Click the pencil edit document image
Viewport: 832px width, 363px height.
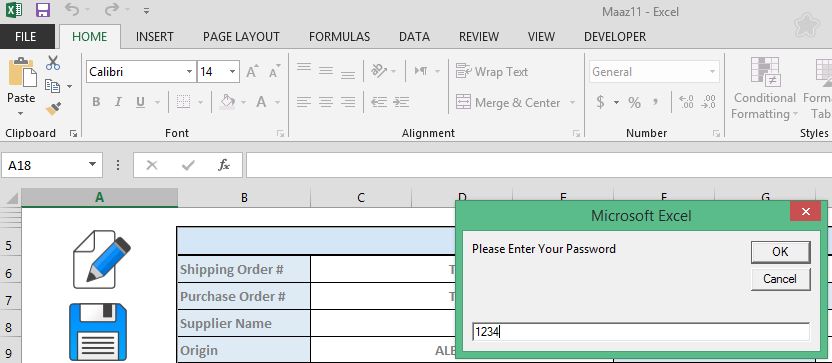101,260
